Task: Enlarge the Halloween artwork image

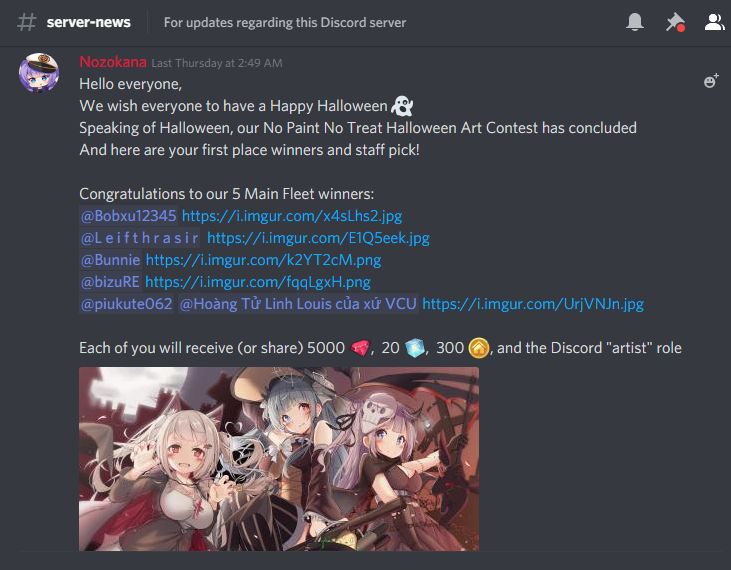Action: pyautogui.click(x=279, y=459)
